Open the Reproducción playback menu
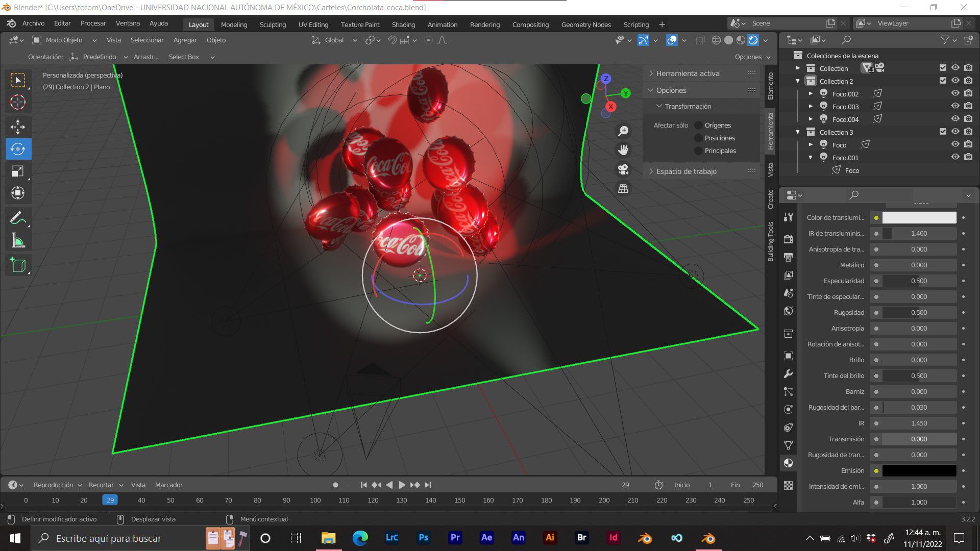Image resolution: width=980 pixels, height=551 pixels. (x=57, y=485)
